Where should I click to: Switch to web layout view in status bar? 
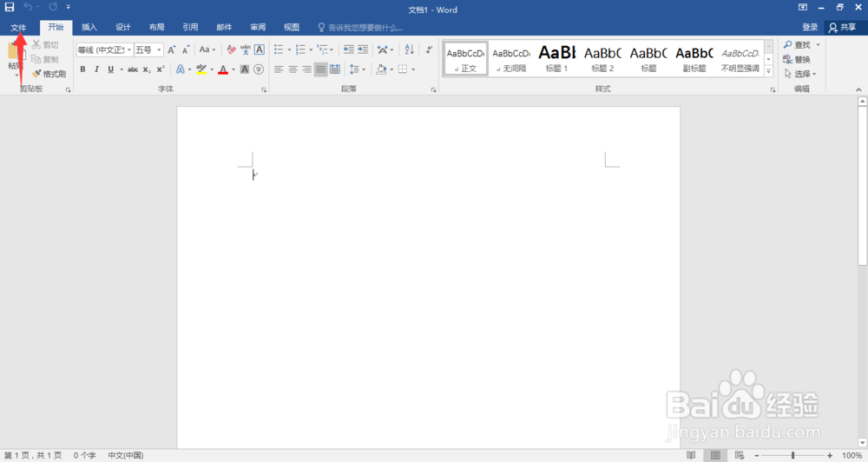tap(740, 455)
